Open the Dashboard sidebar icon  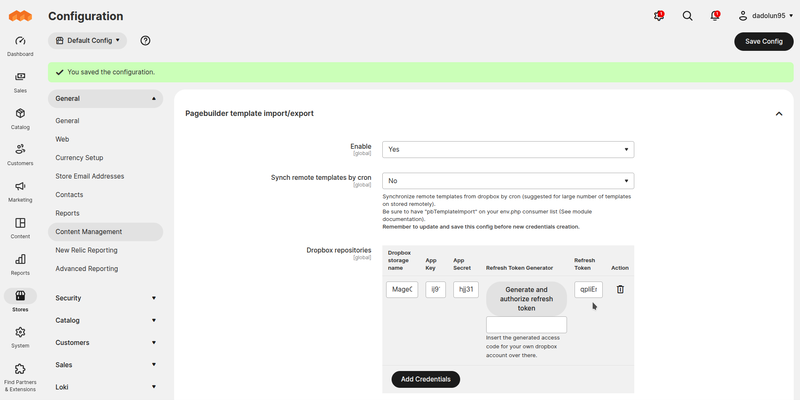tap(20, 45)
